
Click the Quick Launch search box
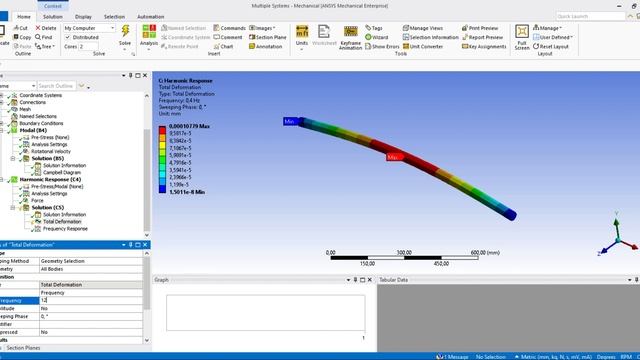(590, 16)
